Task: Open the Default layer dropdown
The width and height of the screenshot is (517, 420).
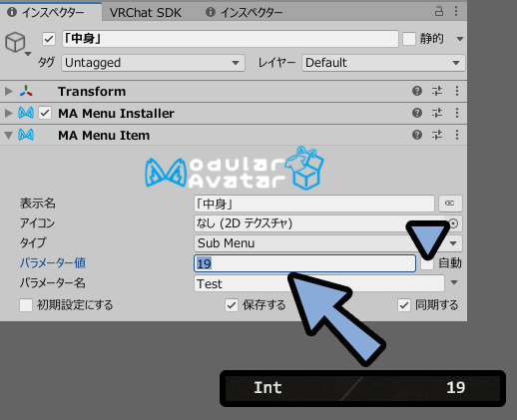Action: (383, 63)
